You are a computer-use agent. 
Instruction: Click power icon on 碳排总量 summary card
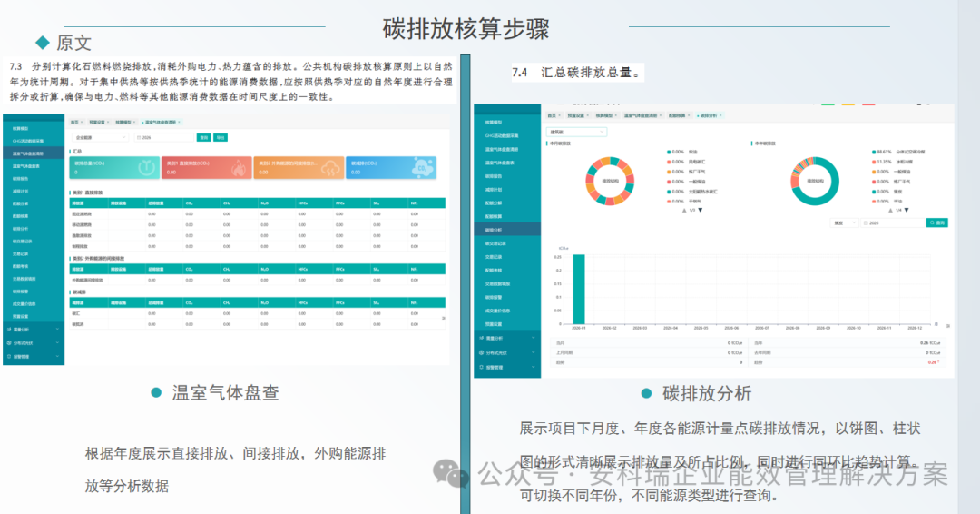click(x=146, y=168)
